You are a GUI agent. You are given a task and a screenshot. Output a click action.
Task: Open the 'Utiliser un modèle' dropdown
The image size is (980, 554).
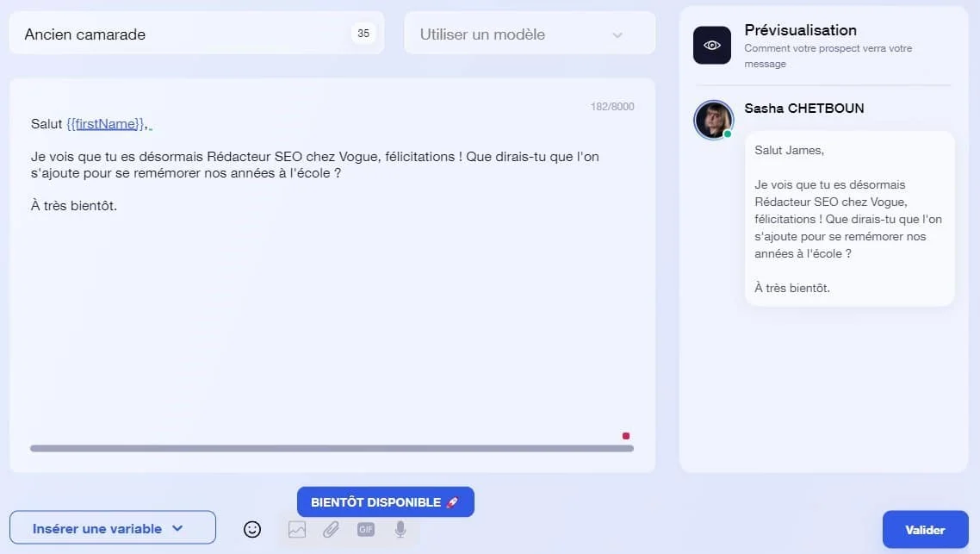[530, 34]
